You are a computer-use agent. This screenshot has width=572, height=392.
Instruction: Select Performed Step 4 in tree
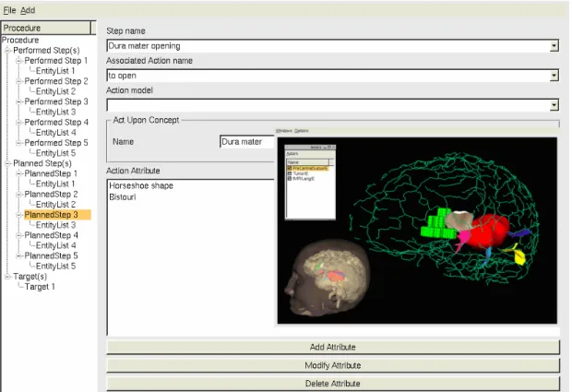(56, 122)
